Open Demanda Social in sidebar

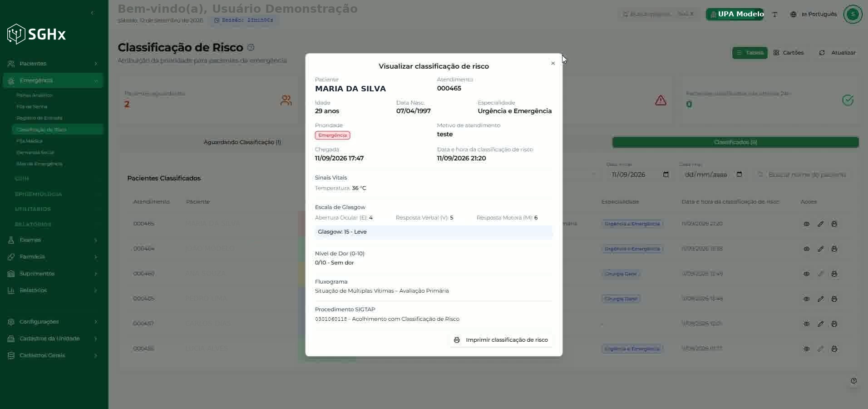click(35, 152)
